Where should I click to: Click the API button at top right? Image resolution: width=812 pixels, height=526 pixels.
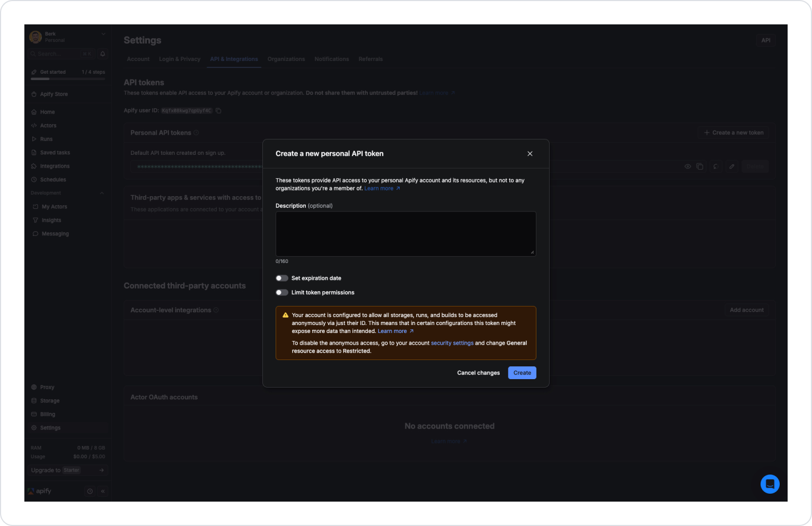pyautogui.click(x=766, y=40)
